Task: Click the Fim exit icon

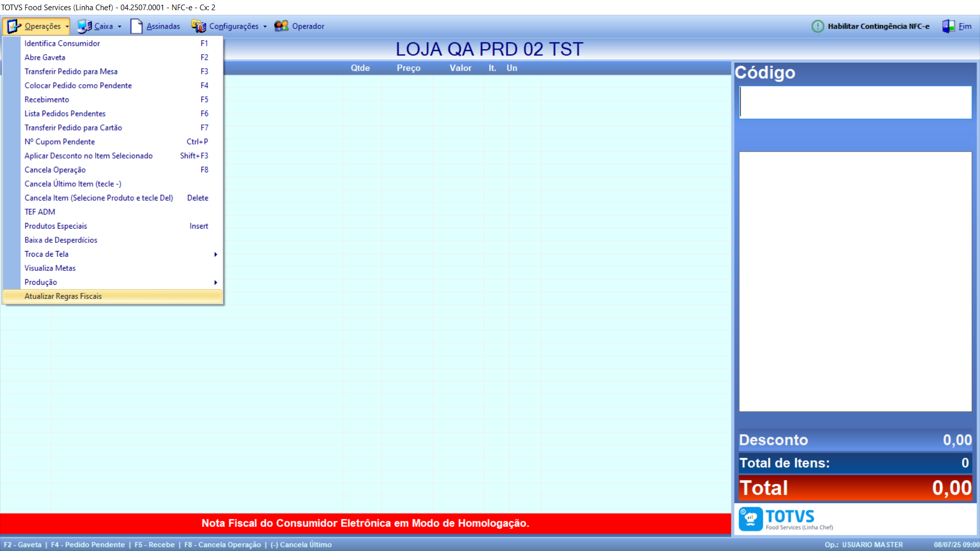Action: [x=948, y=26]
